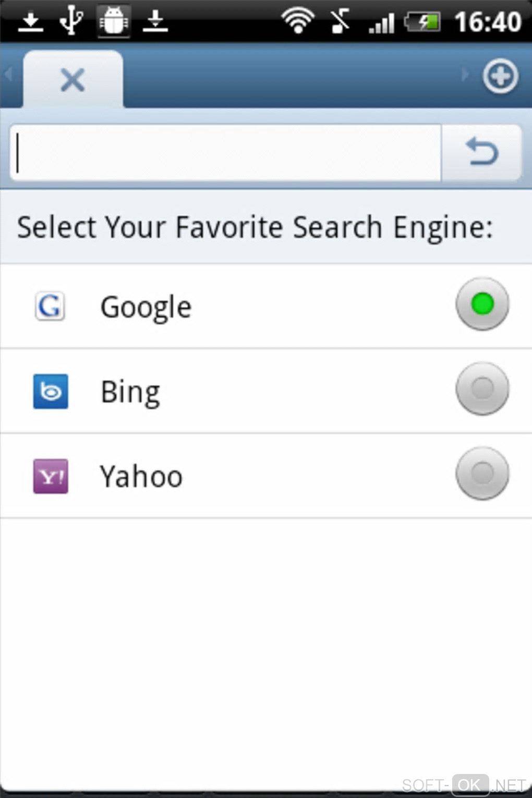Tap the Bing logo icon
Image resolution: width=532 pixels, height=798 pixels.
click(x=51, y=391)
